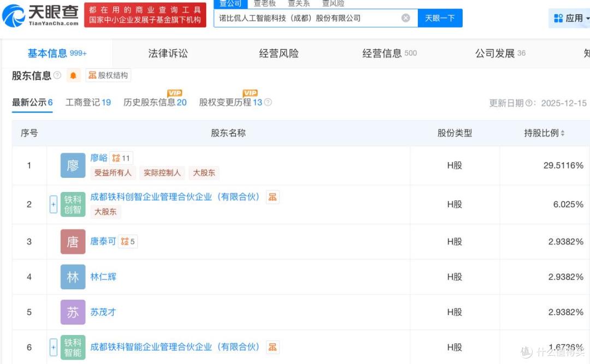Click the 29.5116% shareholding value
Screen dimensions: 590x364
point(563,165)
